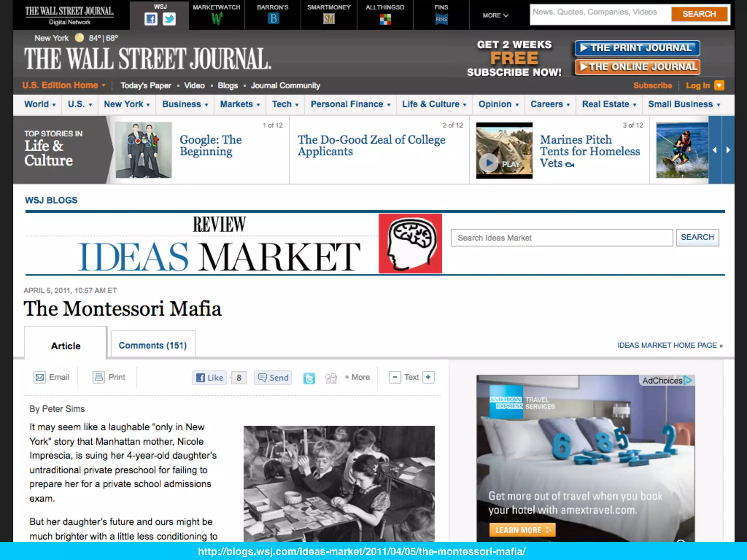Open the Log In dropdown arrow

point(719,85)
